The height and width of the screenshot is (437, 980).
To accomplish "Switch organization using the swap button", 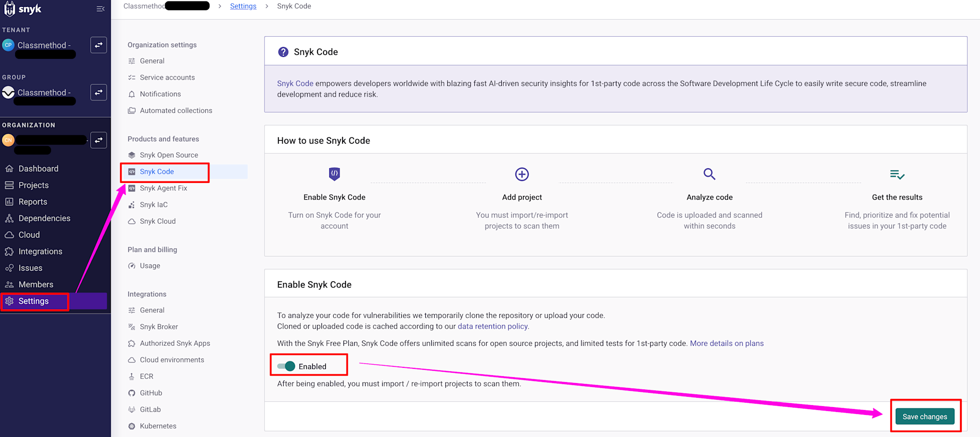I will point(98,140).
